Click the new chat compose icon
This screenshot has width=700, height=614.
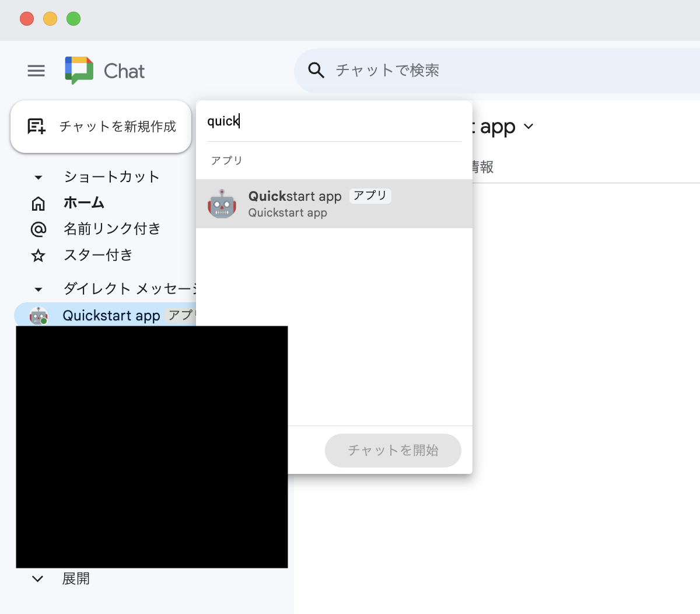coord(36,127)
